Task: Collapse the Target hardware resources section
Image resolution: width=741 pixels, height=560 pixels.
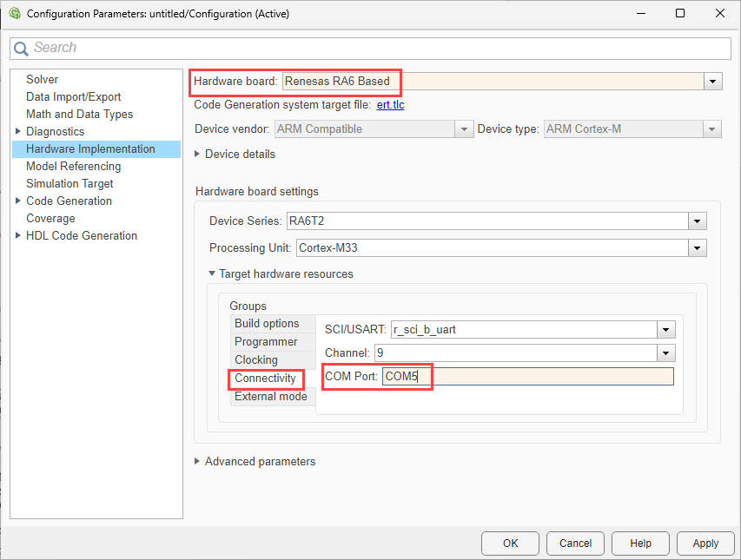Action: pyautogui.click(x=212, y=274)
